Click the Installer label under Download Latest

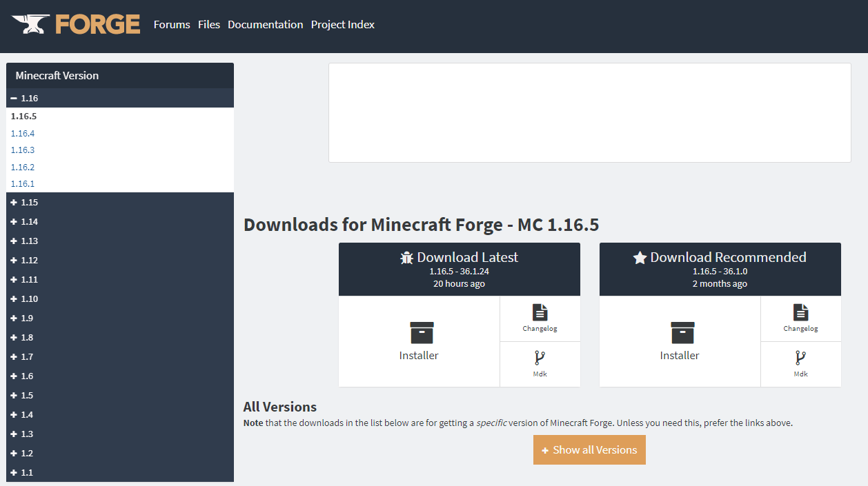pyautogui.click(x=419, y=356)
